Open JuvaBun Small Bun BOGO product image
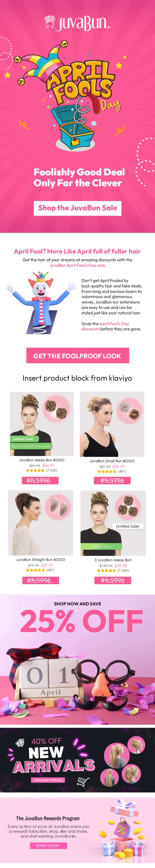The height and width of the screenshot is (868, 155). [112, 424]
